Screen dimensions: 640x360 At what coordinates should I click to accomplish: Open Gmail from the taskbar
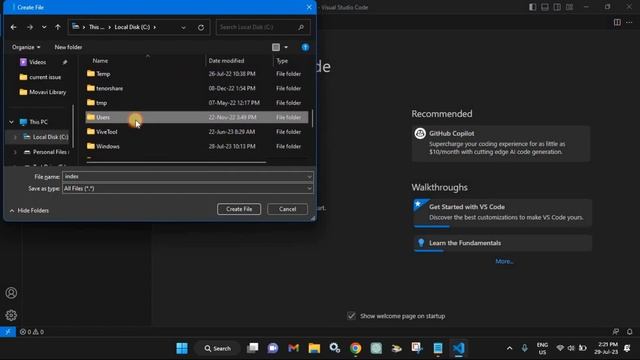(293, 348)
